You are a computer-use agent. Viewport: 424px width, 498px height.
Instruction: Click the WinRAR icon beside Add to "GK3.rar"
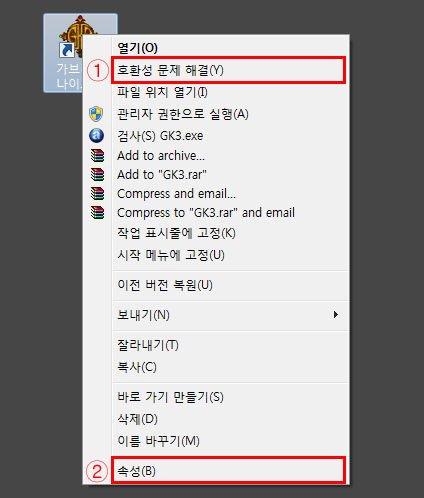97,174
